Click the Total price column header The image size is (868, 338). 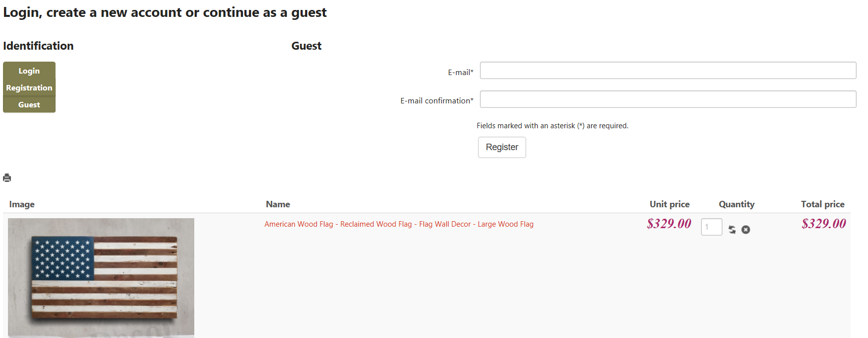pyautogui.click(x=822, y=204)
